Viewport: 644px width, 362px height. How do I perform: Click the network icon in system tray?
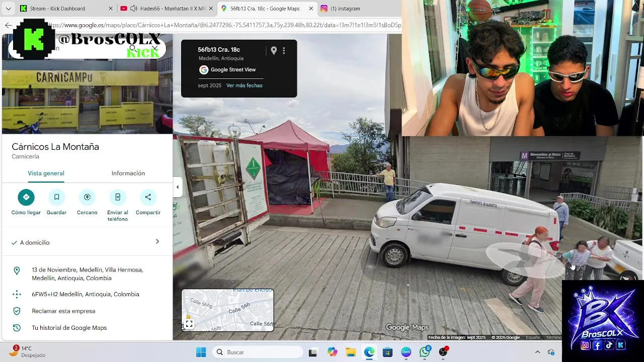(551, 352)
